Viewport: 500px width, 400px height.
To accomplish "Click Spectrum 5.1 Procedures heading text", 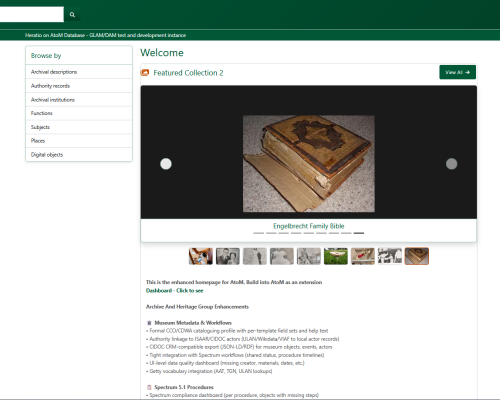I will click(x=184, y=387).
